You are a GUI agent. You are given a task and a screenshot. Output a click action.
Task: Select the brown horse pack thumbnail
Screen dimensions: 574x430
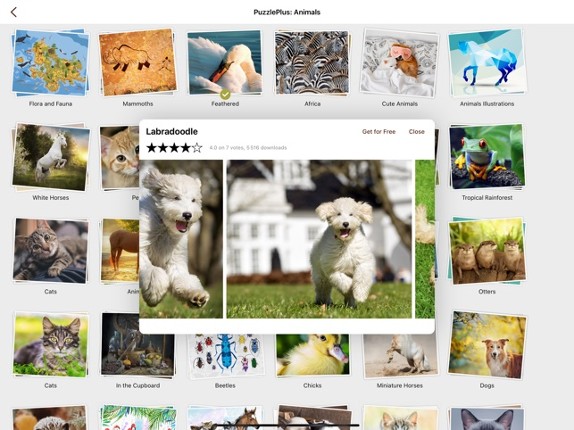(120, 250)
